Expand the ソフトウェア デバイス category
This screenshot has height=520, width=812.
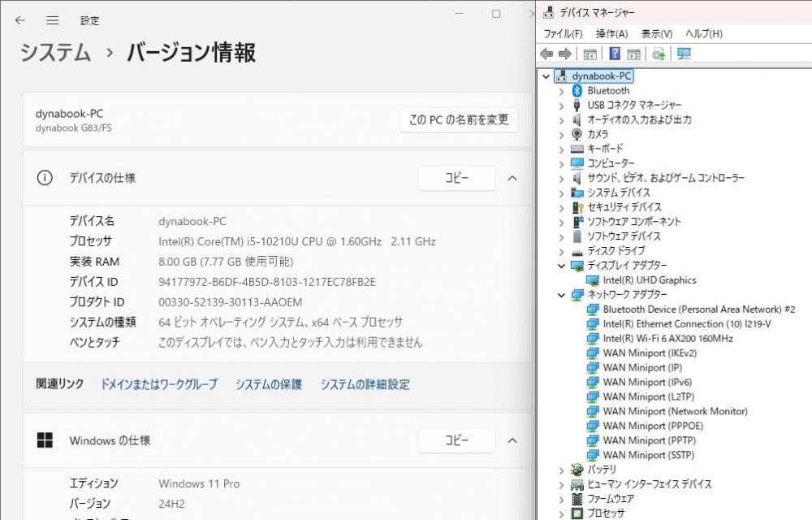pos(562,237)
